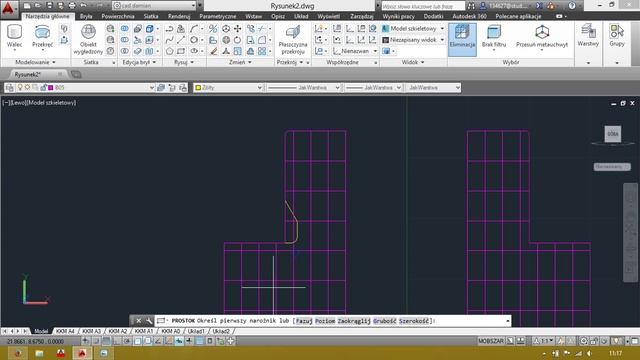Click the help search keyword field
The height and width of the screenshot is (360, 640).
[x=423, y=6]
